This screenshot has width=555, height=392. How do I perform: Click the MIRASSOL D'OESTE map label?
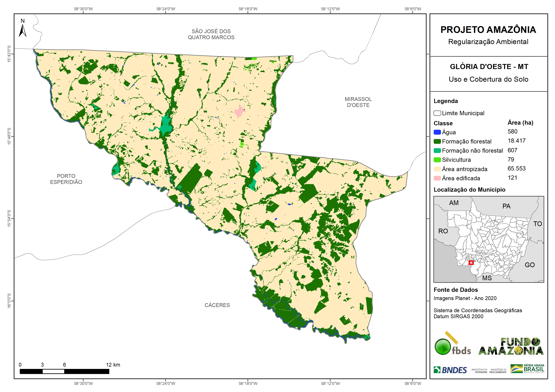point(358,102)
